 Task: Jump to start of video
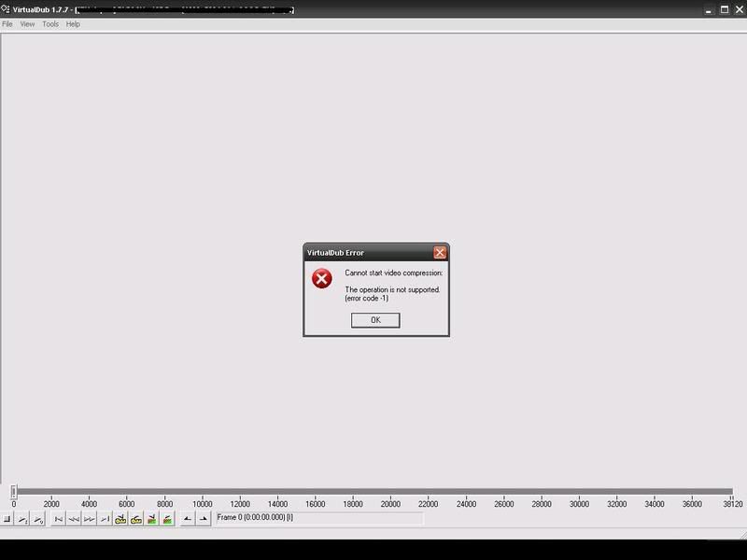(58, 519)
